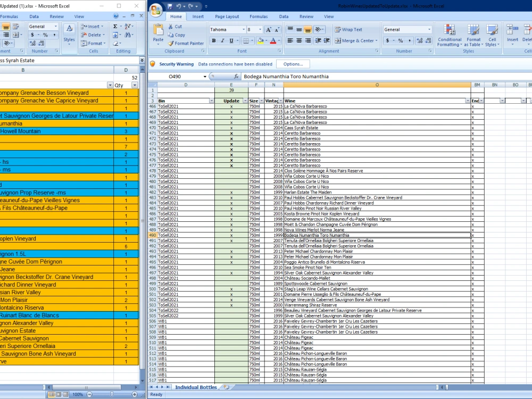Toggle Top Align in right window

(290, 30)
